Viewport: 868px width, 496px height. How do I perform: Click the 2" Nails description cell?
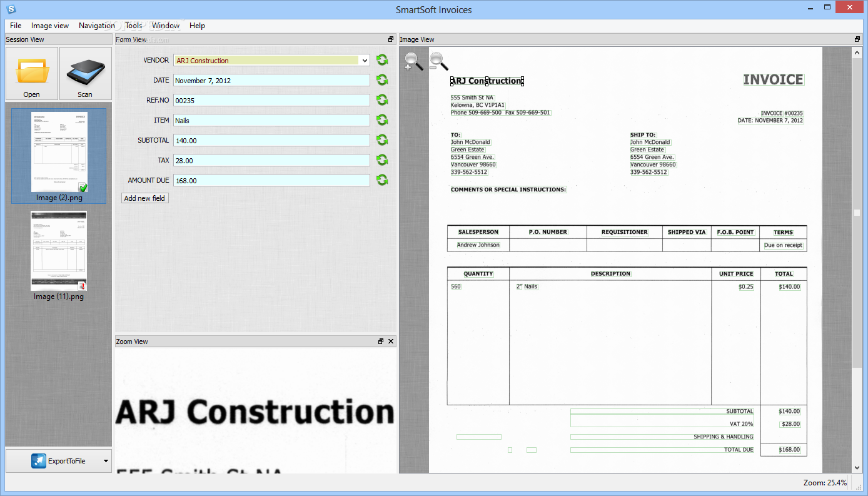(527, 286)
